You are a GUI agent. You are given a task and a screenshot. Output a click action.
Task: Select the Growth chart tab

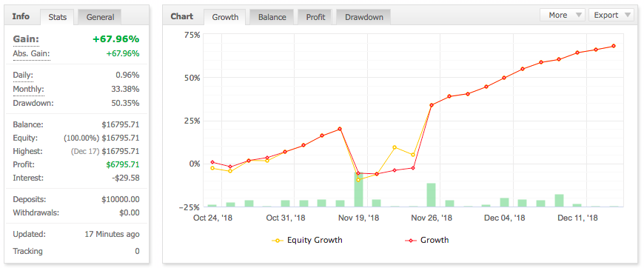[225, 17]
